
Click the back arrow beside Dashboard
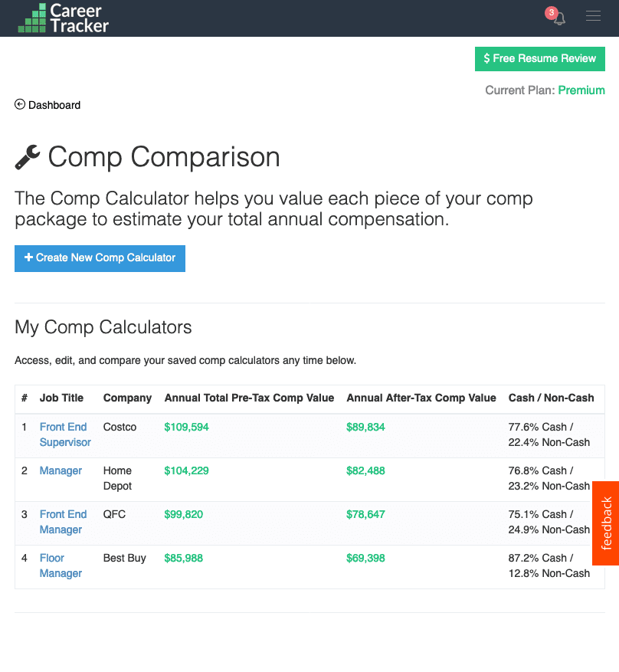(x=19, y=104)
